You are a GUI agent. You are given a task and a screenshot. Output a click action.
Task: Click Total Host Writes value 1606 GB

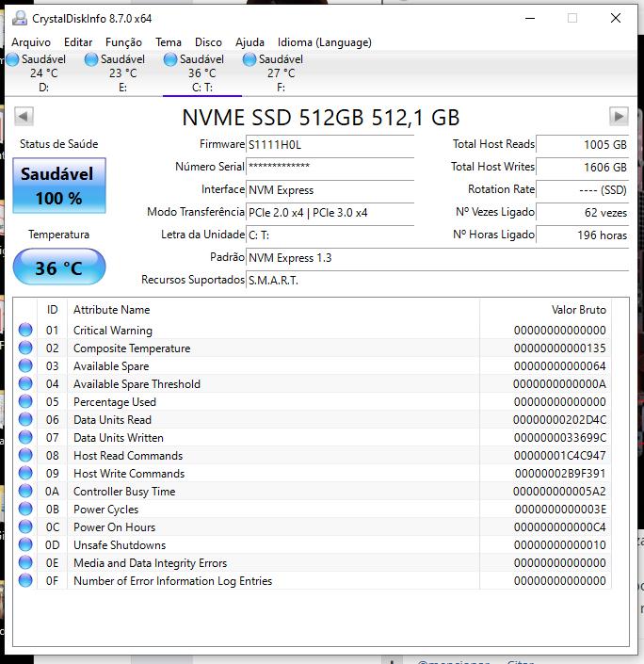(582, 167)
